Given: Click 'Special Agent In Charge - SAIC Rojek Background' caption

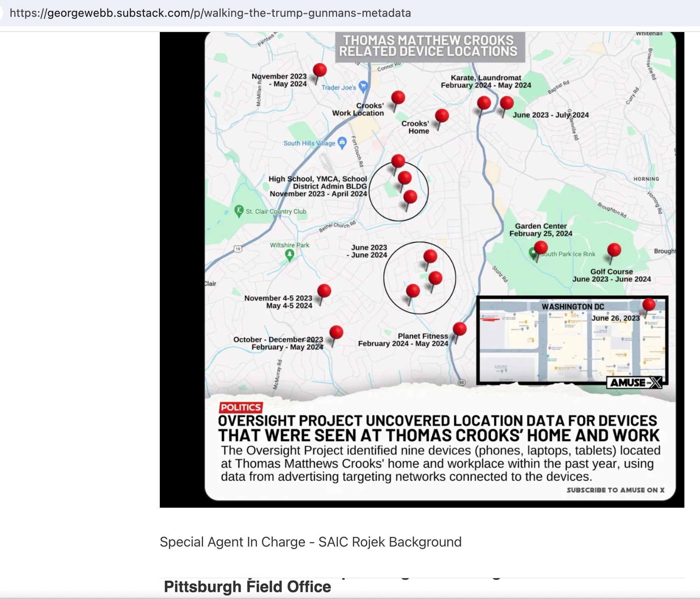Looking at the screenshot, I should click(311, 542).
